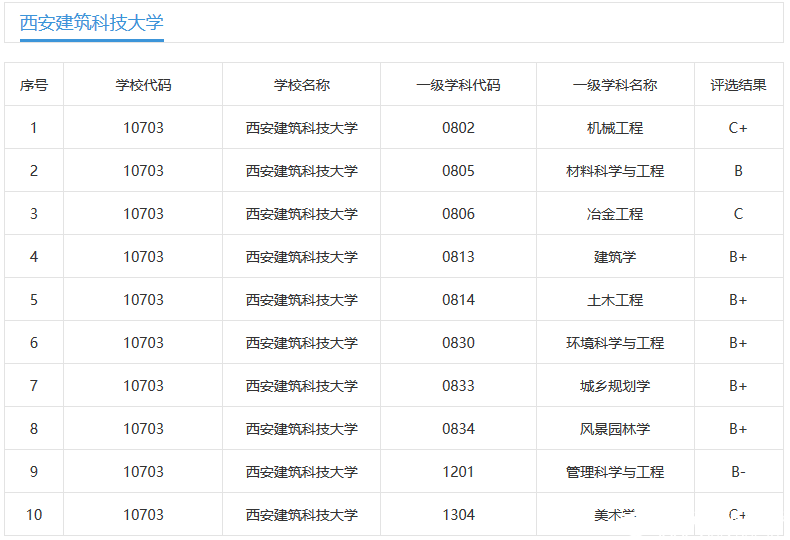Select the 冶金工程 cell
The height and width of the screenshot is (540, 790).
click(615, 214)
